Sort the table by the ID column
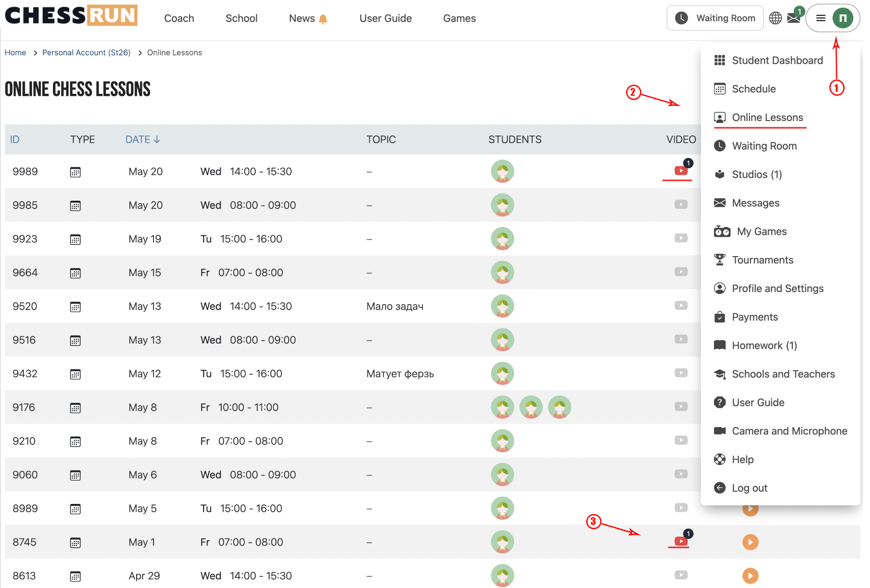Image resolution: width=870 pixels, height=588 pixels. tap(15, 139)
